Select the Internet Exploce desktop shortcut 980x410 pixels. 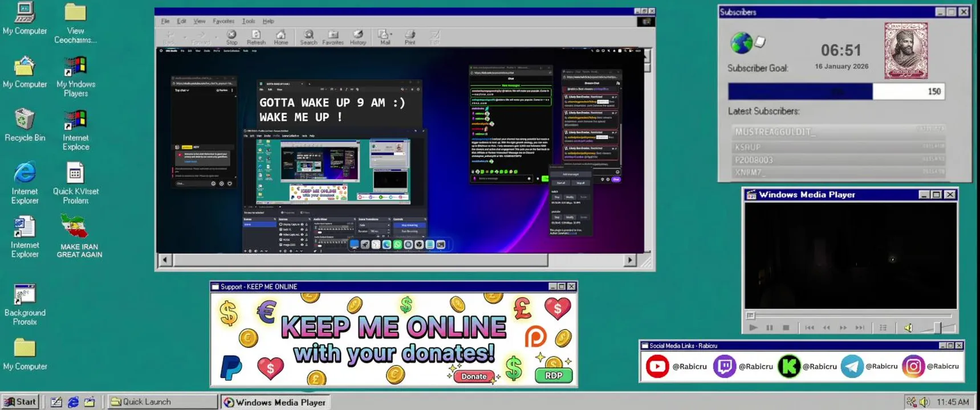tap(76, 130)
